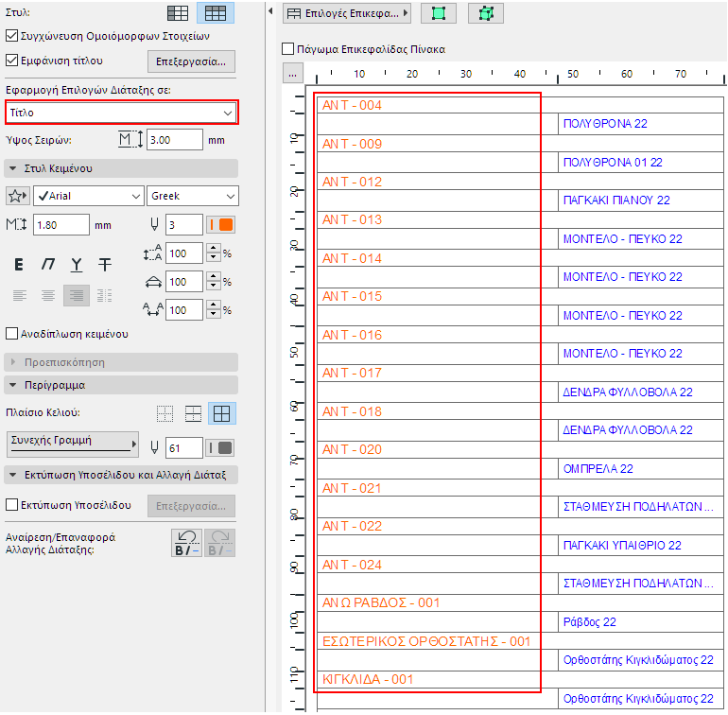Click the text pen number field 3

184,225
